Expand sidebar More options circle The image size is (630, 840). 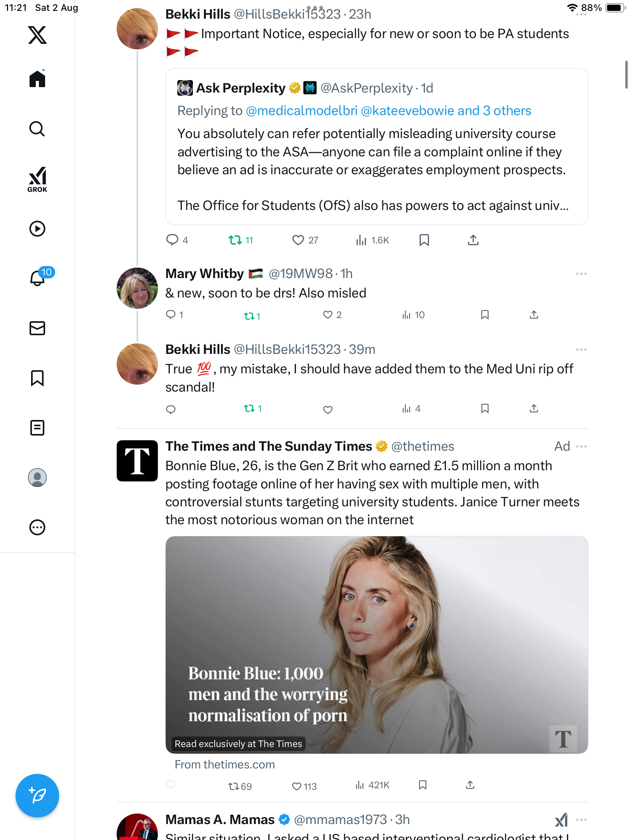point(37,527)
